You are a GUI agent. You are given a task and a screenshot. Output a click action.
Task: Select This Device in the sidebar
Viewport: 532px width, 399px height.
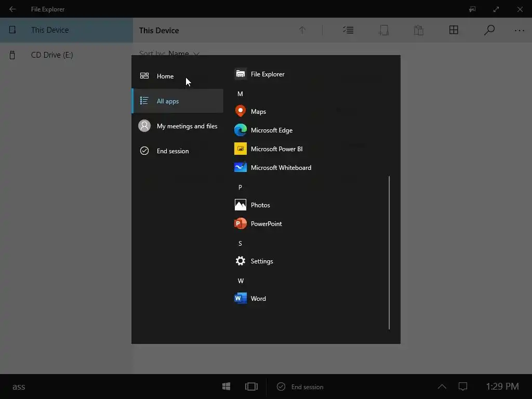tap(66, 30)
